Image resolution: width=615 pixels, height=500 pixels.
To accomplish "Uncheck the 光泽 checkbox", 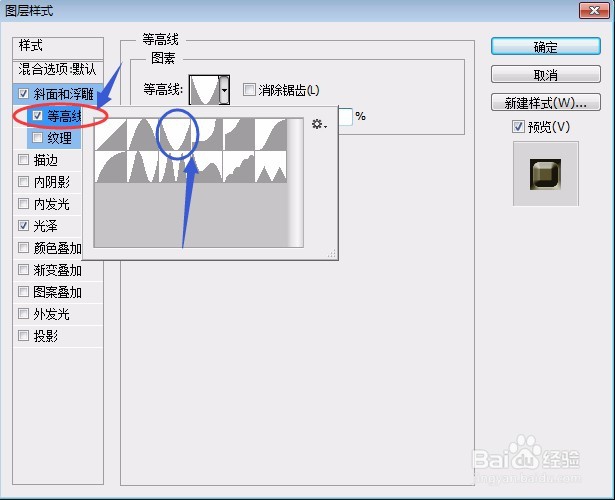I will (x=24, y=225).
